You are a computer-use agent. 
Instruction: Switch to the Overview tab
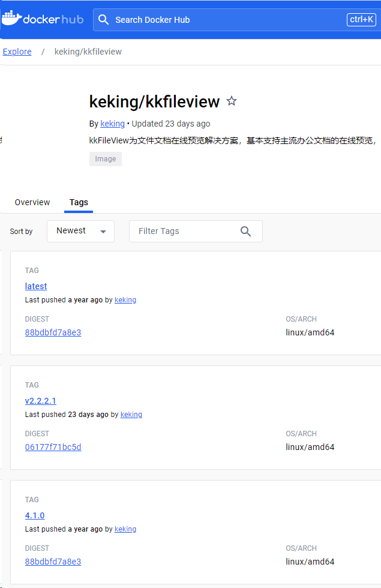[x=32, y=202]
